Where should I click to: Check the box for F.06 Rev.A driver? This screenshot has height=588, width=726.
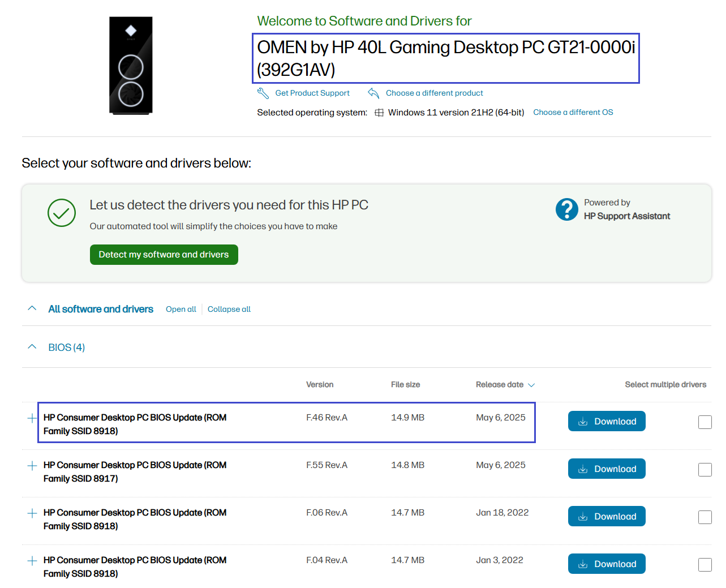(705, 517)
